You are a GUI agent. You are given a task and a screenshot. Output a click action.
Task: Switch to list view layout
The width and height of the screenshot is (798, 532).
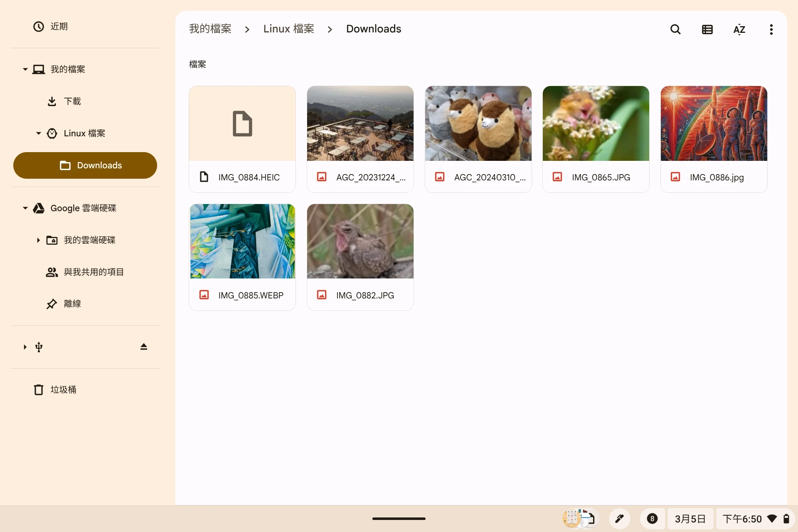(x=707, y=30)
